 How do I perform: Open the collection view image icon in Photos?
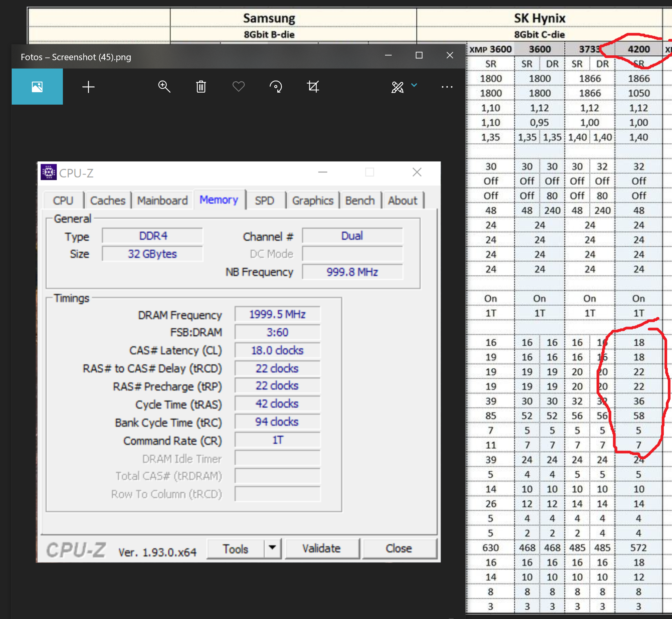[x=37, y=87]
